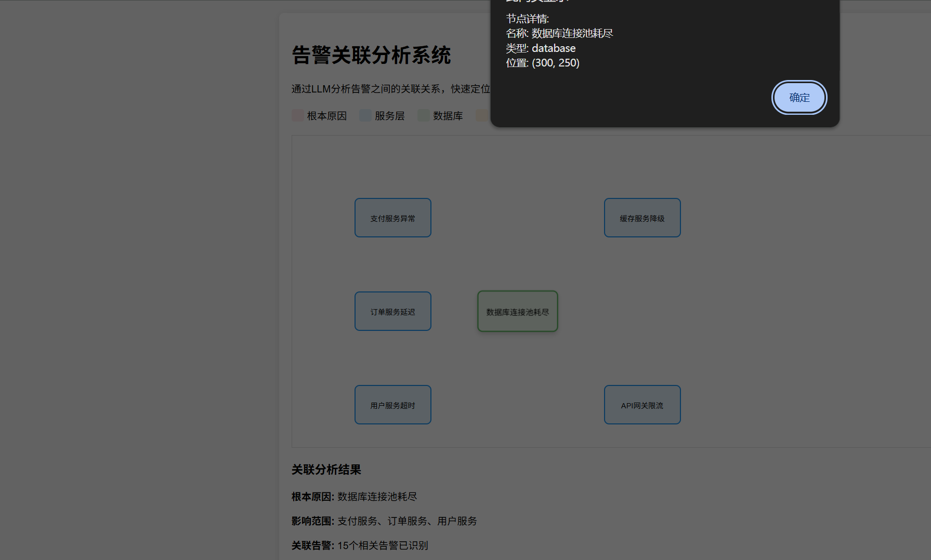Select the 缓存服务降级 node
This screenshot has height=560, width=931.
tap(642, 218)
